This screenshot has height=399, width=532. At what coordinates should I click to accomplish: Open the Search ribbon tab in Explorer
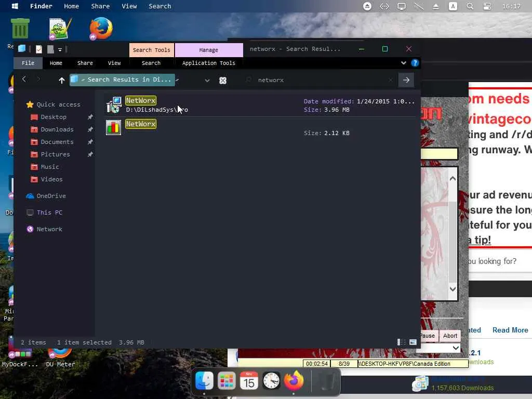pos(151,63)
